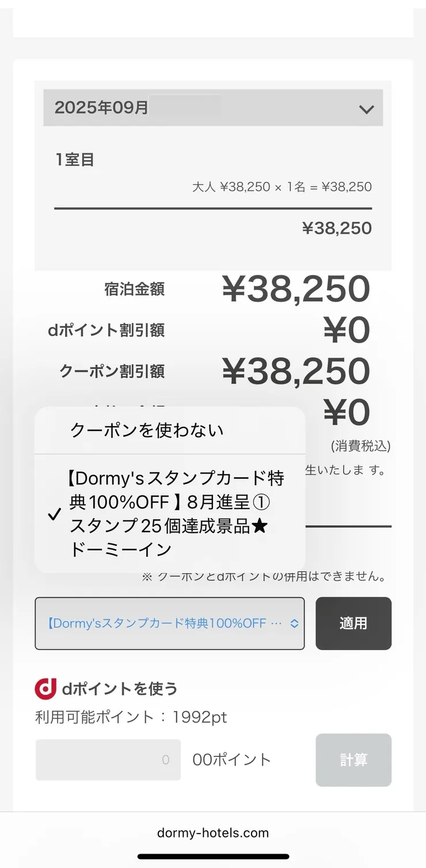Screen dimensions: 426x868
Task: Click the up-down arrows on coupon selector
Action: [x=294, y=624]
